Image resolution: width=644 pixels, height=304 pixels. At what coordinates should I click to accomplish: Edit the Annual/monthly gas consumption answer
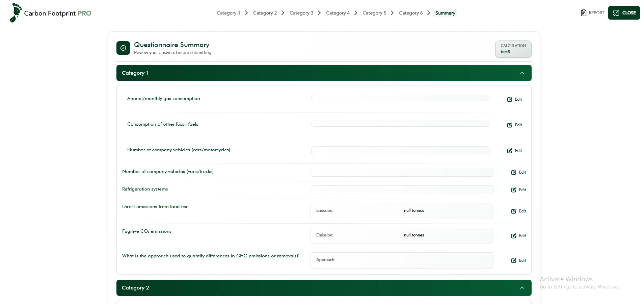click(x=514, y=99)
